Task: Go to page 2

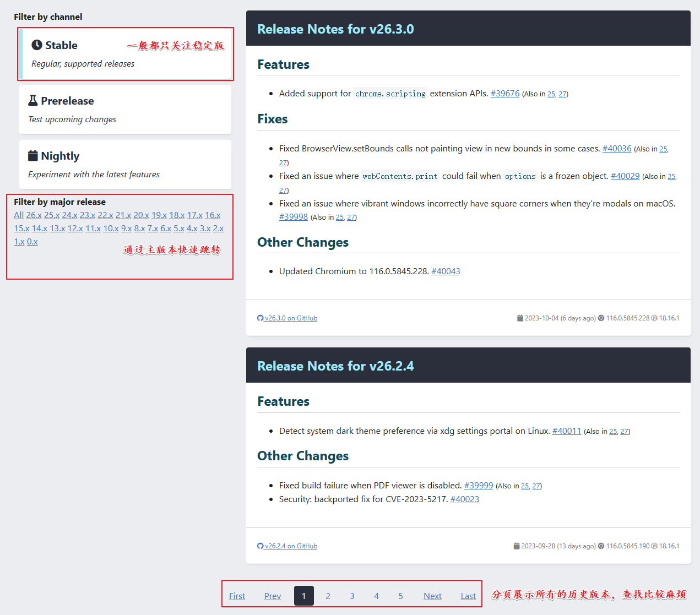Action: coord(328,596)
